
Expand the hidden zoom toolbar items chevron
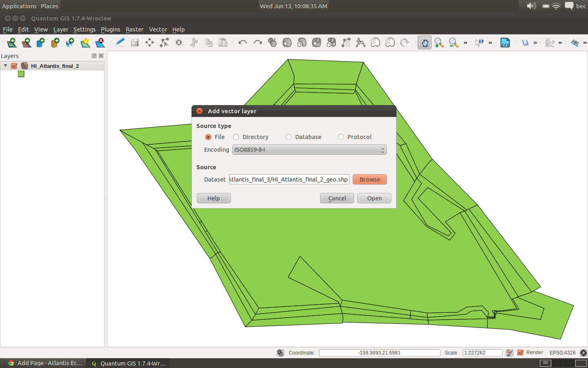465,43
